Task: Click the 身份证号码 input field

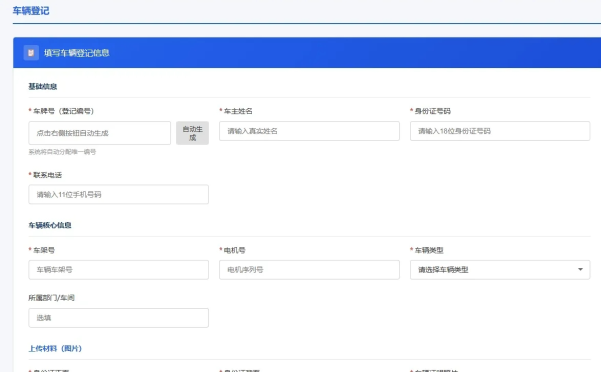Action: coord(500,131)
